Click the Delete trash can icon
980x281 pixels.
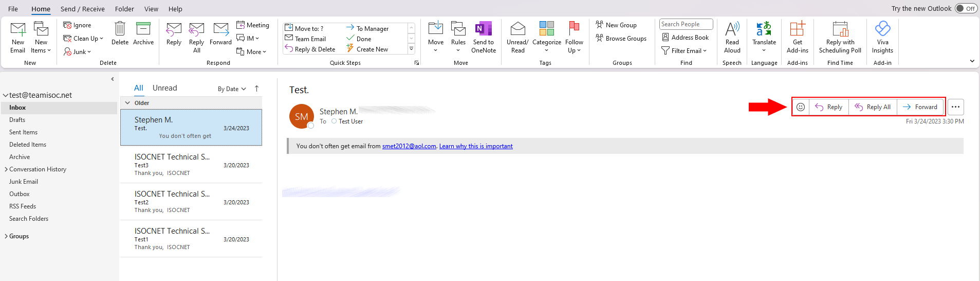coord(120,29)
